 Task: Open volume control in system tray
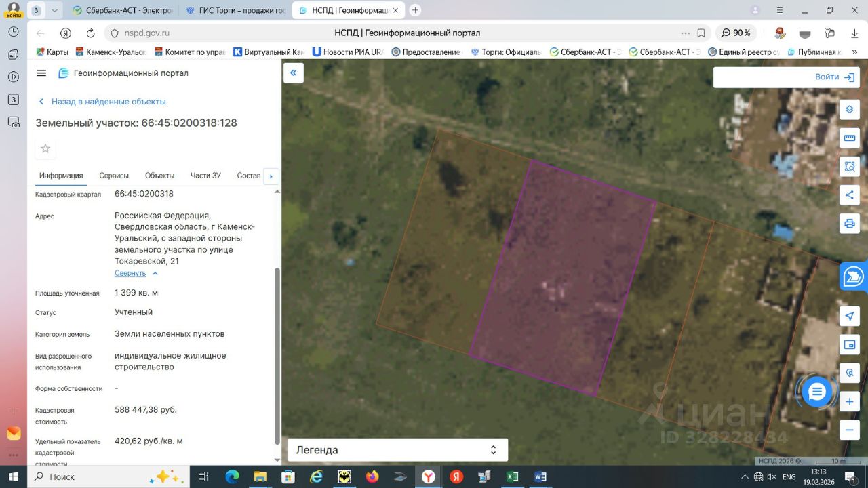point(771,476)
